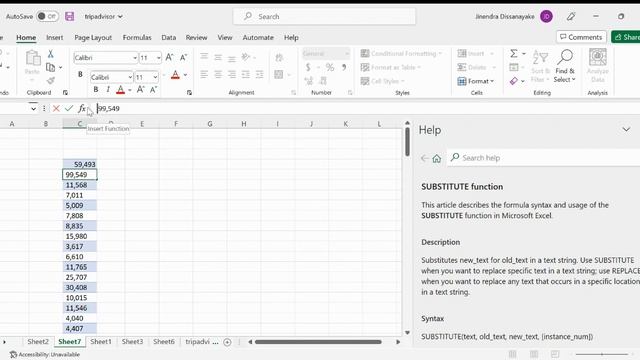Toggle Italic in the mini toolbar
The image size is (640, 360).
click(108, 89)
